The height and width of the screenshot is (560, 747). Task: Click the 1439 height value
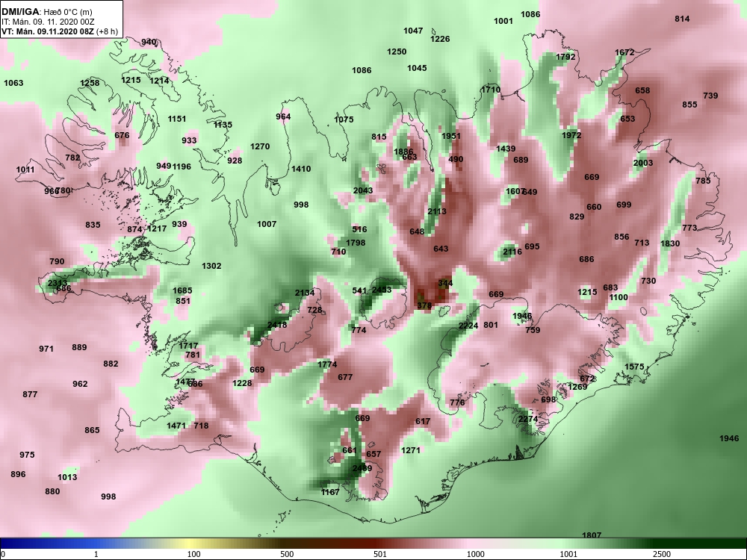point(506,149)
